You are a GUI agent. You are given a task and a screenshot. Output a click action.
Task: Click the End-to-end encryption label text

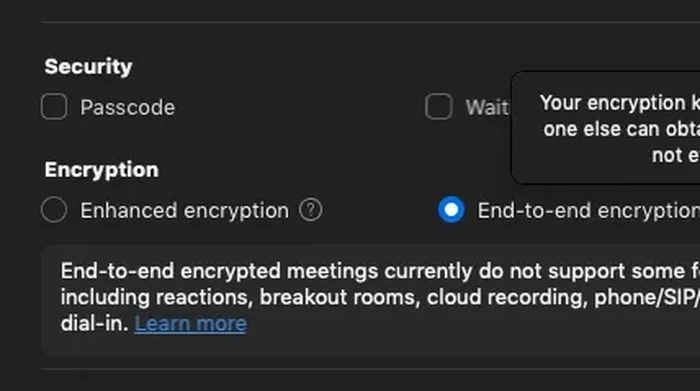[589, 211]
